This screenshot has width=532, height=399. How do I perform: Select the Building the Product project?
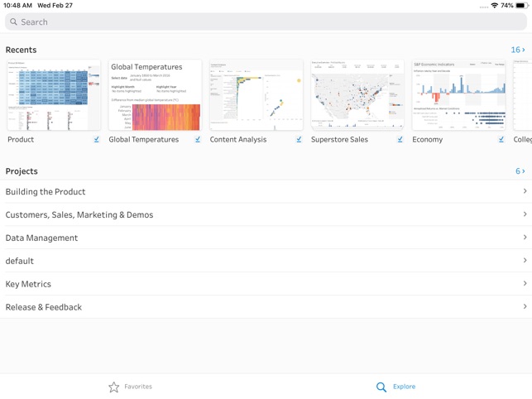tap(266, 191)
